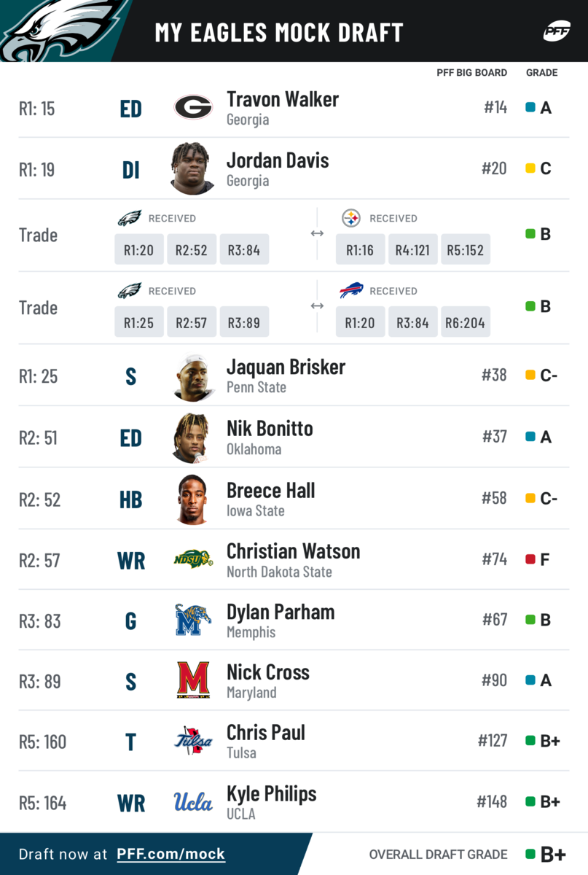The height and width of the screenshot is (875, 588).
Task: Open the PFF.com/mock link
Action: [170, 854]
